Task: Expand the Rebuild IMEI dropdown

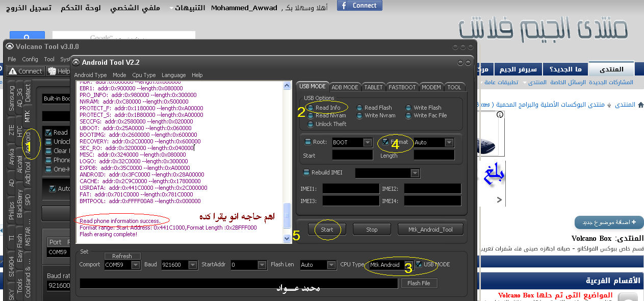Action: point(415,173)
